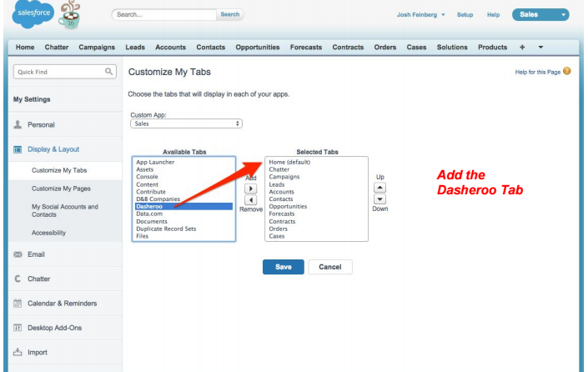Select Cases in Selected Tabs list
The height and width of the screenshot is (372, 588).
pos(277,236)
